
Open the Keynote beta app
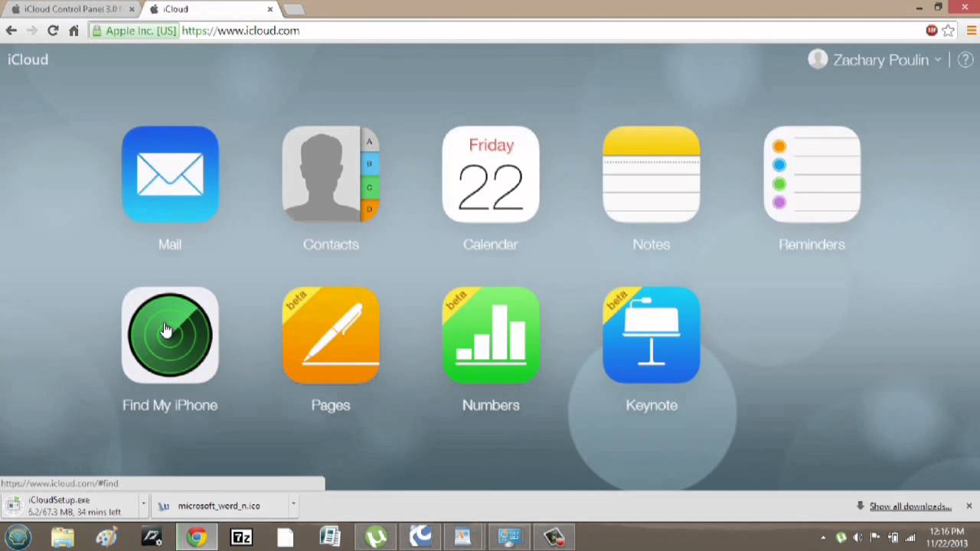[x=652, y=335]
